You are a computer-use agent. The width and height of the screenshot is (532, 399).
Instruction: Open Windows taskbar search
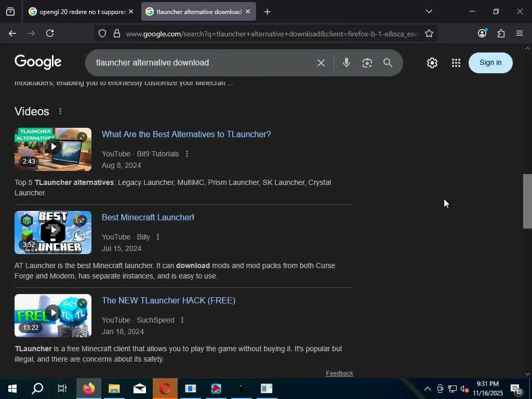coord(37,389)
